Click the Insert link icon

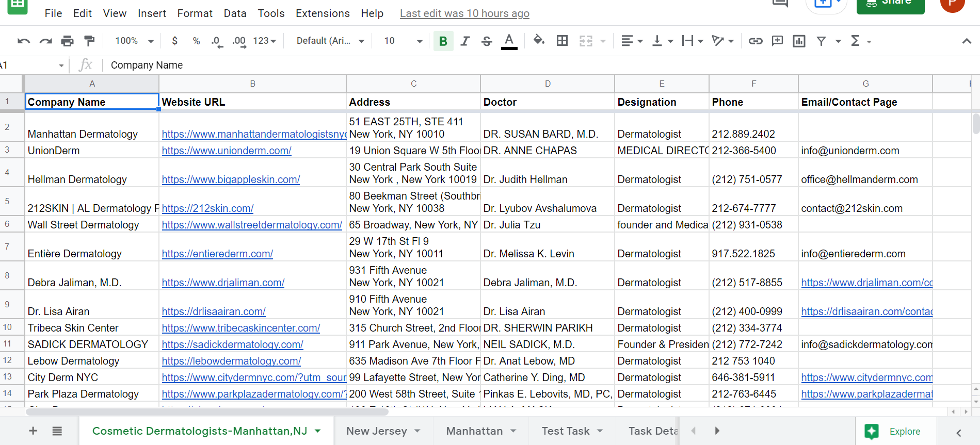tap(756, 41)
